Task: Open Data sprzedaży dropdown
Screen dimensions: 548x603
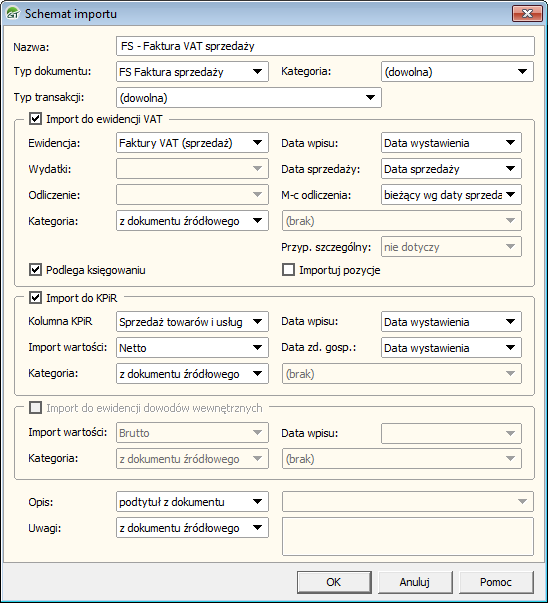Action: [451, 169]
